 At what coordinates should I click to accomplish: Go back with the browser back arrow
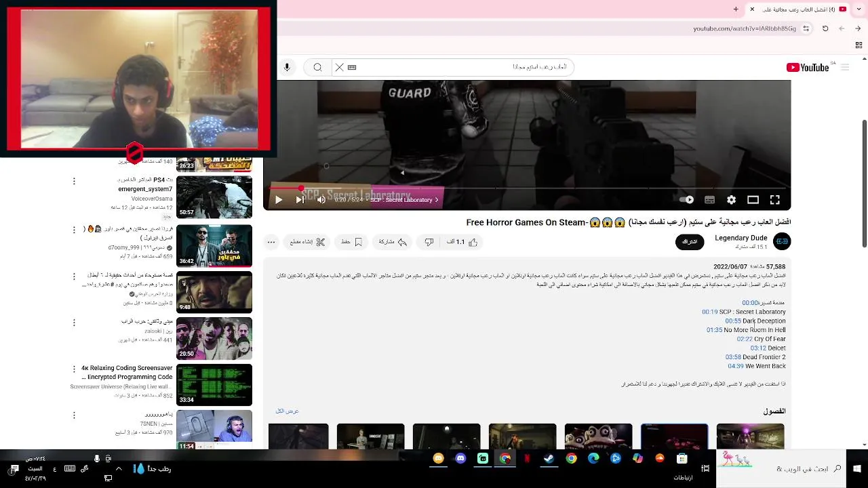(x=859, y=28)
